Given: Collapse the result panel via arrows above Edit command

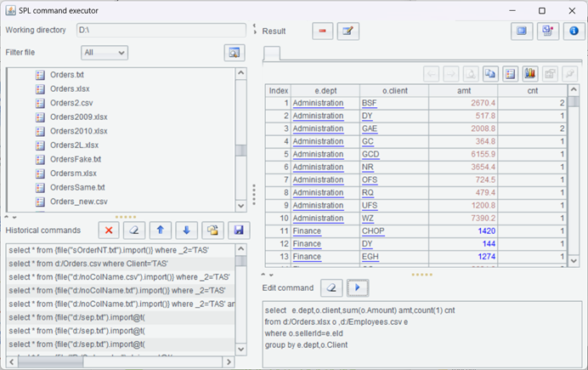Looking at the screenshot, I should 267,274.
